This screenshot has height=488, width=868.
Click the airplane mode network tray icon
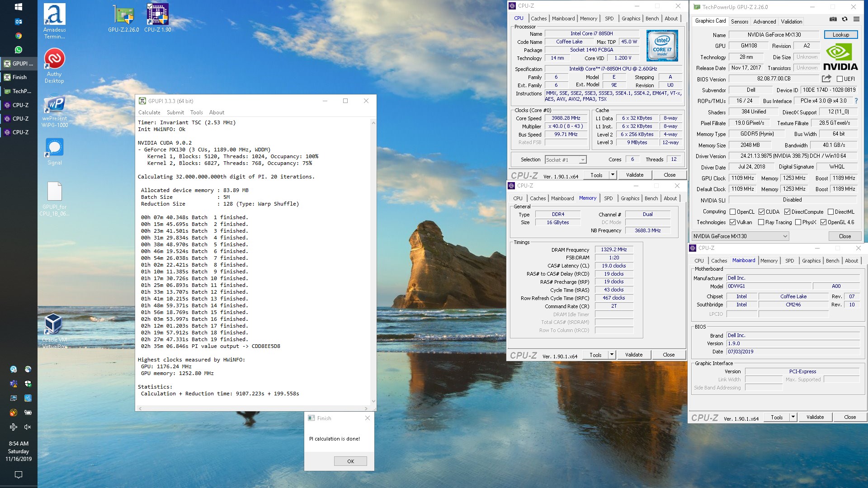[14, 427]
